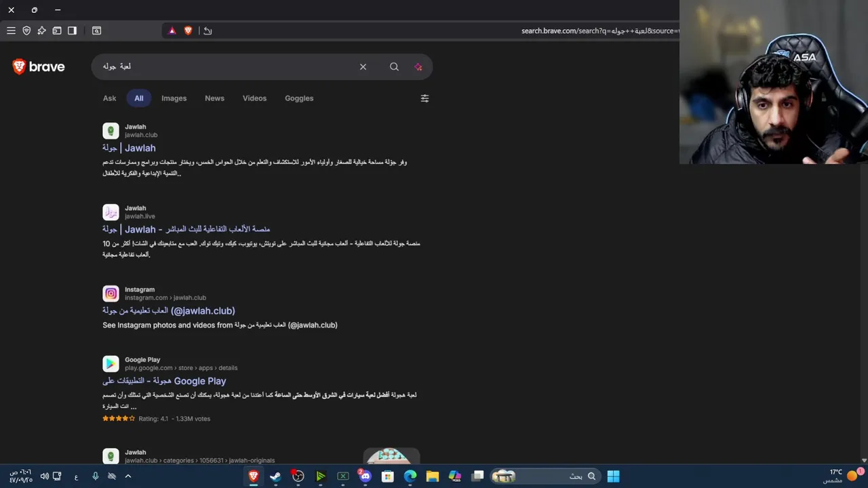Open the Brave VPN shield icon

(26, 30)
